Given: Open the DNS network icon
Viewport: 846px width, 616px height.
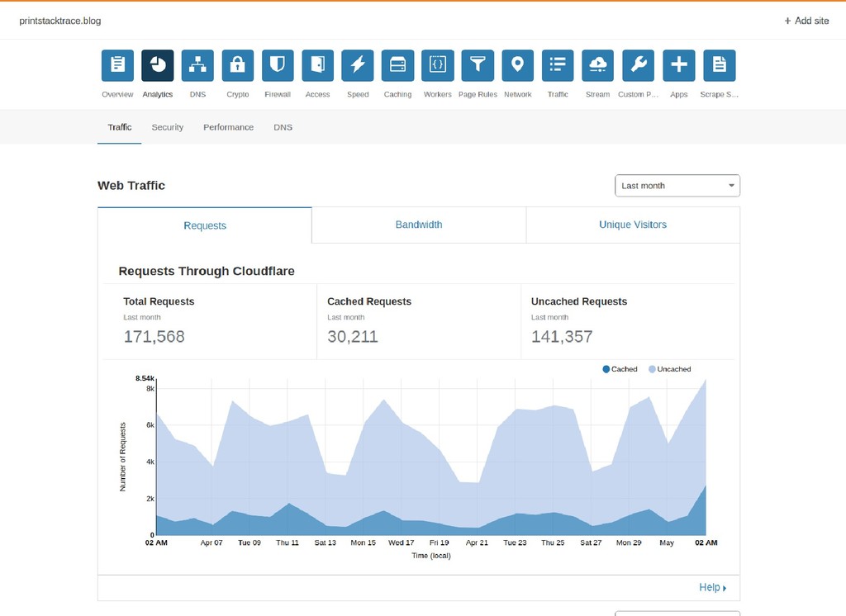Looking at the screenshot, I should (x=197, y=65).
